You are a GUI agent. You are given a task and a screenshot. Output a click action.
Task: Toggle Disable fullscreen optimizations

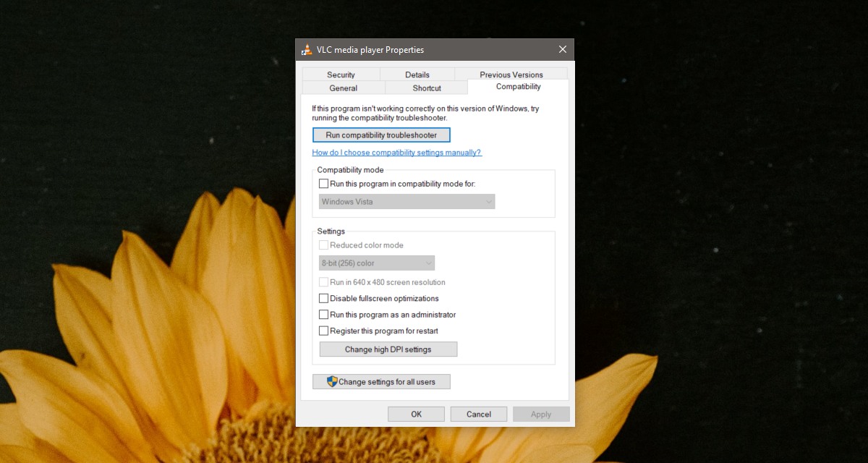[323, 298]
